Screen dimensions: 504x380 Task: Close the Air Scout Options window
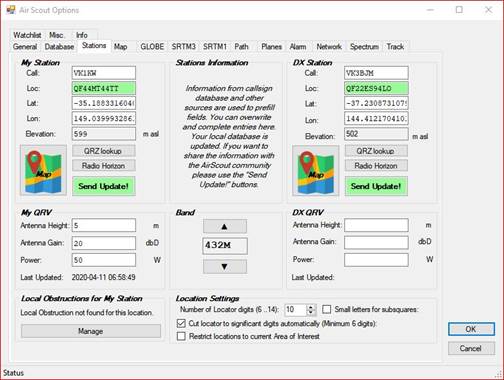tap(488, 10)
